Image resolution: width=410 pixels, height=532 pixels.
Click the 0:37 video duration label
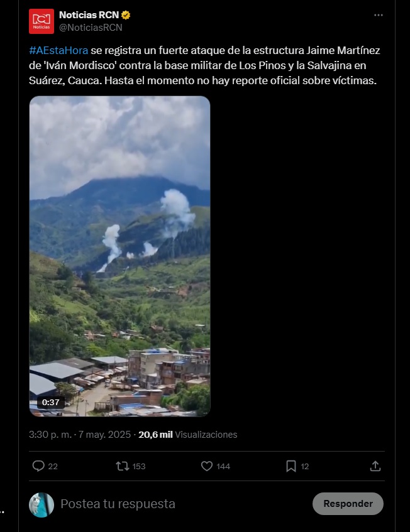50,403
